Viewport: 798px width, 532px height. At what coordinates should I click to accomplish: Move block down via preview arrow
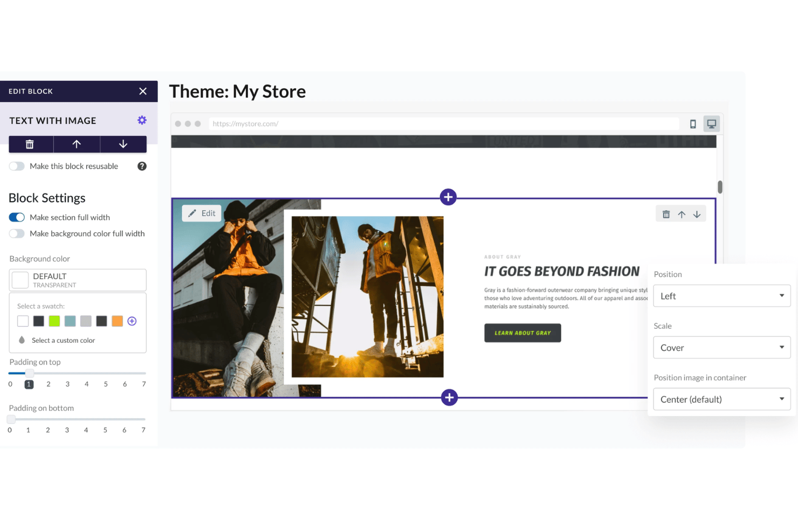697,214
